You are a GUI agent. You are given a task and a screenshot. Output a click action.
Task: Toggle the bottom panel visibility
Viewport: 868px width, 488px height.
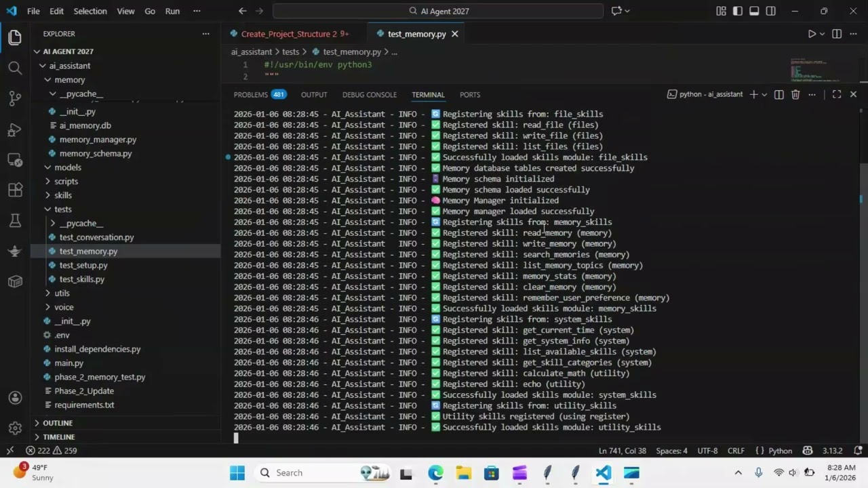(754, 11)
